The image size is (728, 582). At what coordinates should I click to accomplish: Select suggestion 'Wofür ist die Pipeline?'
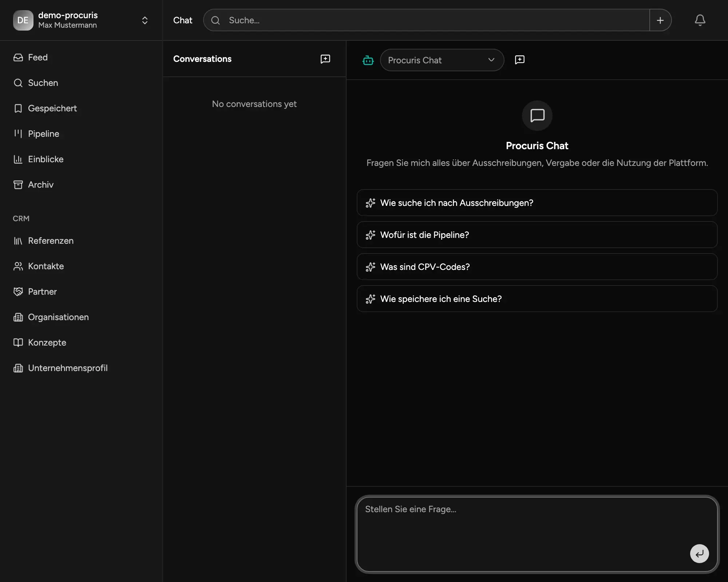pyautogui.click(x=537, y=235)
